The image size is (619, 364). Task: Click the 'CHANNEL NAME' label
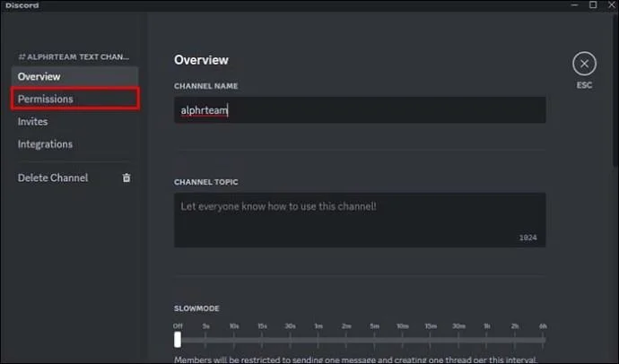(206, 86)
